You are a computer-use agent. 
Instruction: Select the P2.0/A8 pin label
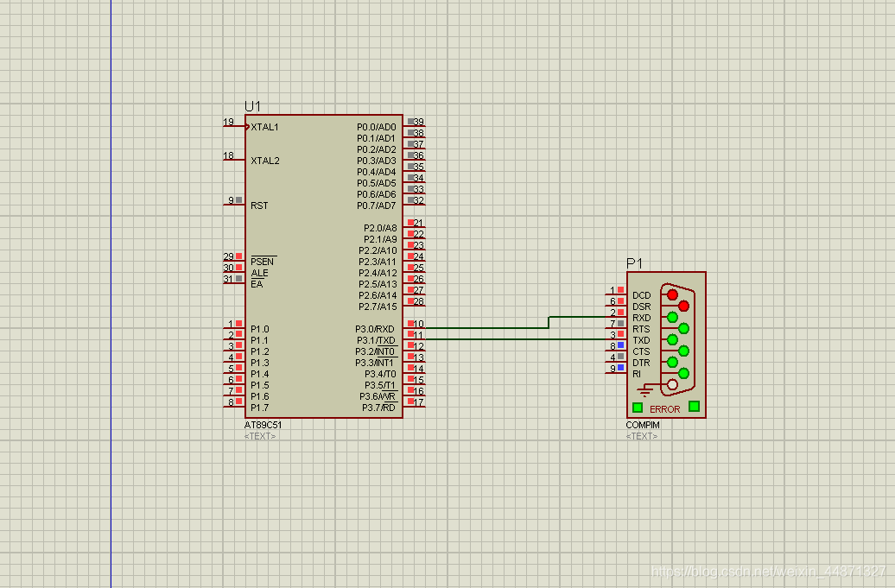[x=380, y=228]
